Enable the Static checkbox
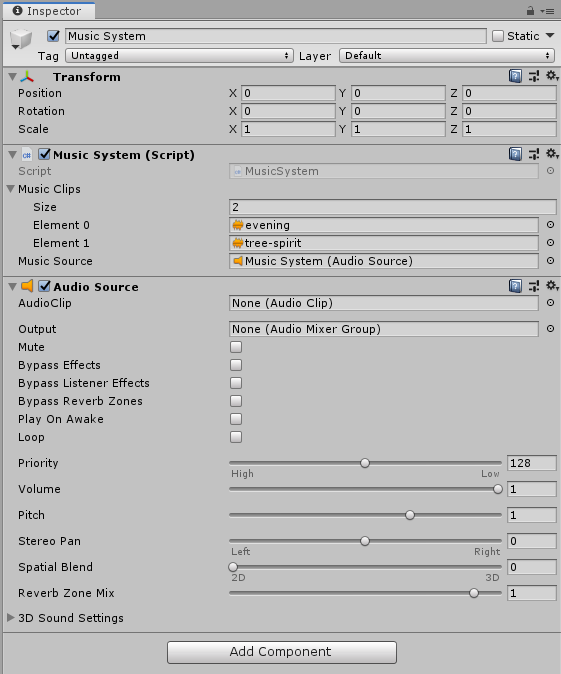The width and height of the screenshot is (561, 674). pos(498,36)
